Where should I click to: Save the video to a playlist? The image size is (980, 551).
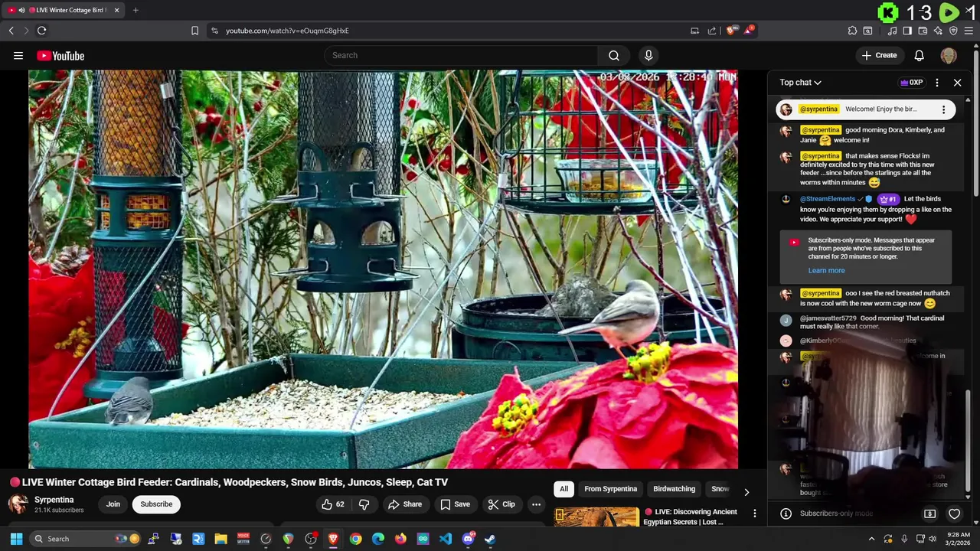click(x=455, y=504)
